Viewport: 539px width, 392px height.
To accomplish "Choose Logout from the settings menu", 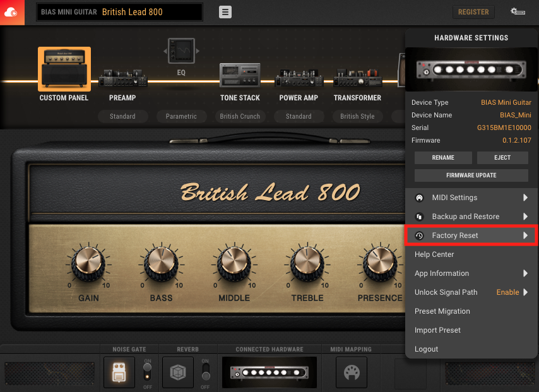I will tap(471, 348).
